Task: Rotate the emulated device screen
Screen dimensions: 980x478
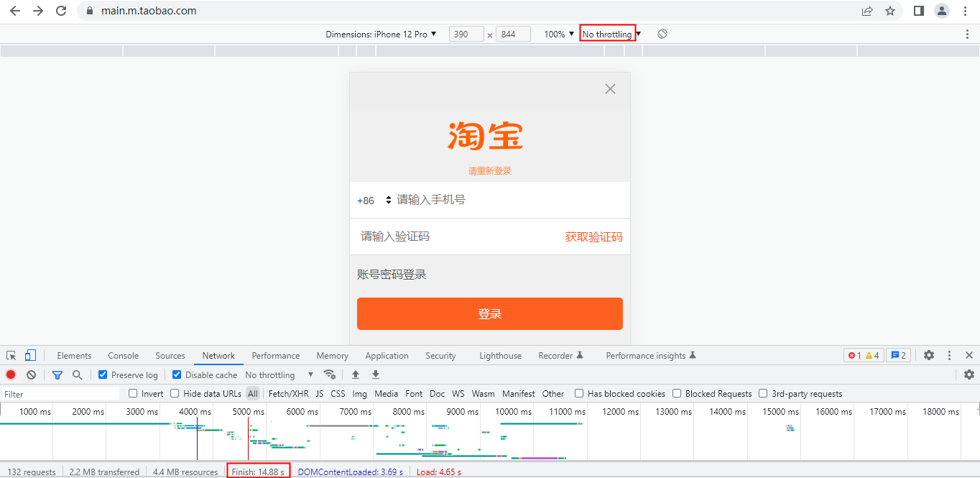Action: point(662,34)
